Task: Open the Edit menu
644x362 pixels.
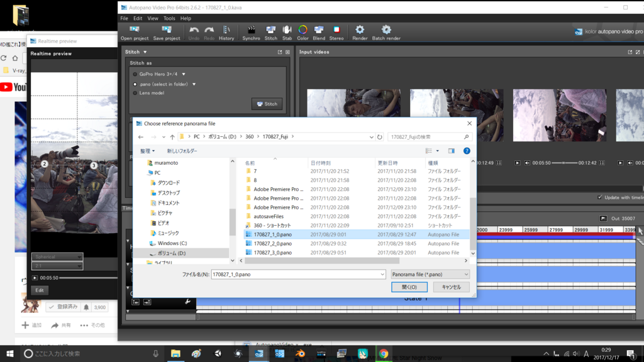Action: [138, 18]
